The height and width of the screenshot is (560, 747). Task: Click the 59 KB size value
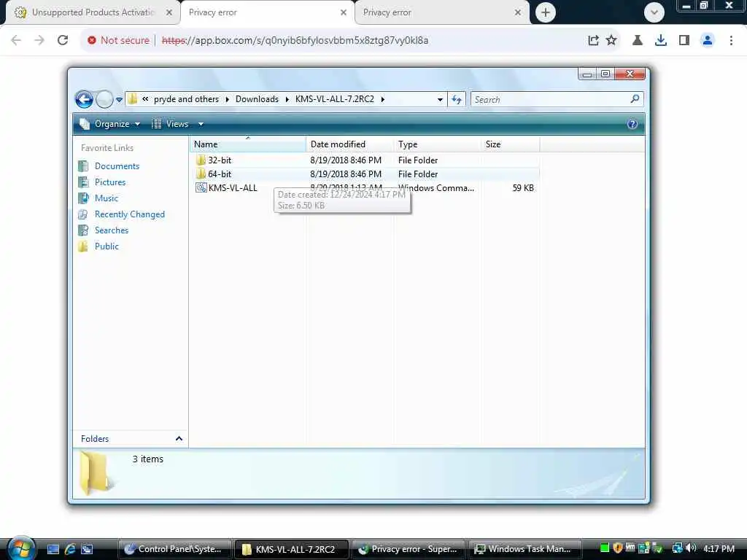pos(523,188)
